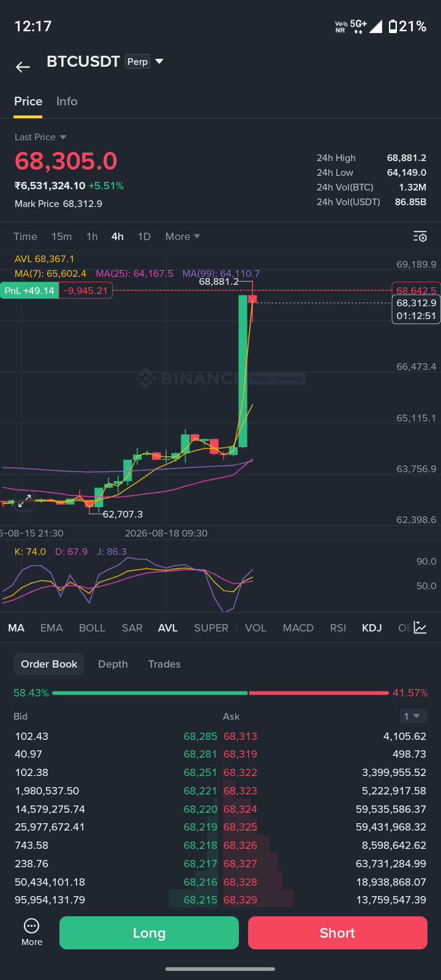Tap the battery 21% status icon
The width and height of the screenshot is (441, 980).
(407, 26)
